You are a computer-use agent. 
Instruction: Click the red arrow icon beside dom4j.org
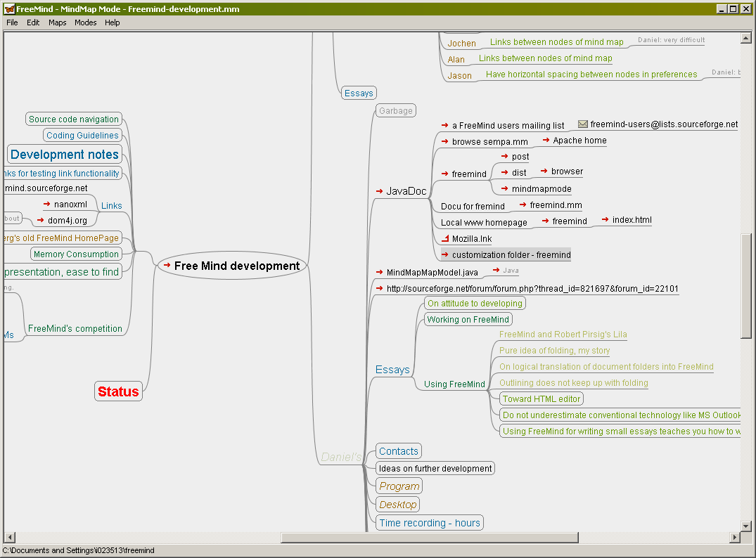(41, 220)
